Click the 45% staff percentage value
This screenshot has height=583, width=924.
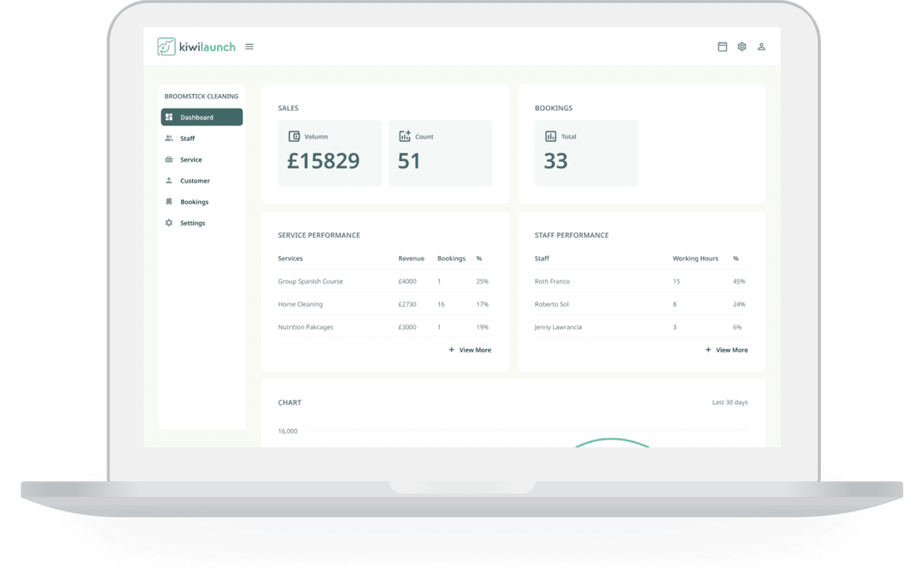[739, 281]
